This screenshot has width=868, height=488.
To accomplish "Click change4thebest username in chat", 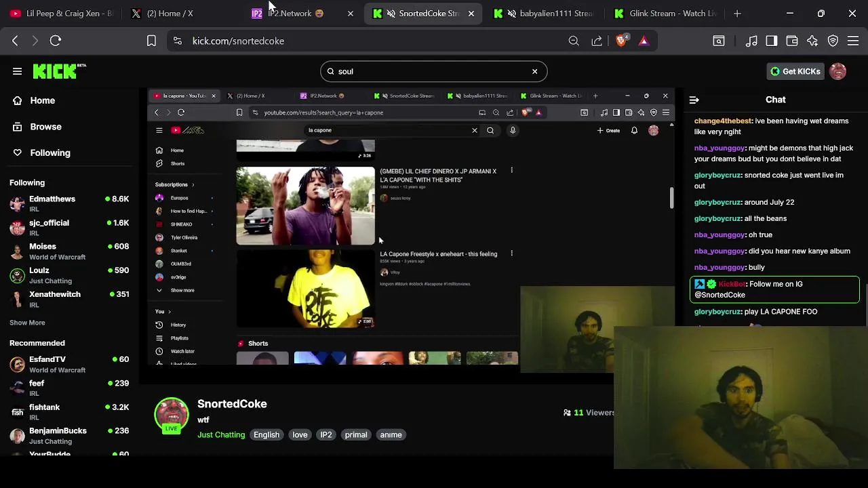I will (723, 121).
